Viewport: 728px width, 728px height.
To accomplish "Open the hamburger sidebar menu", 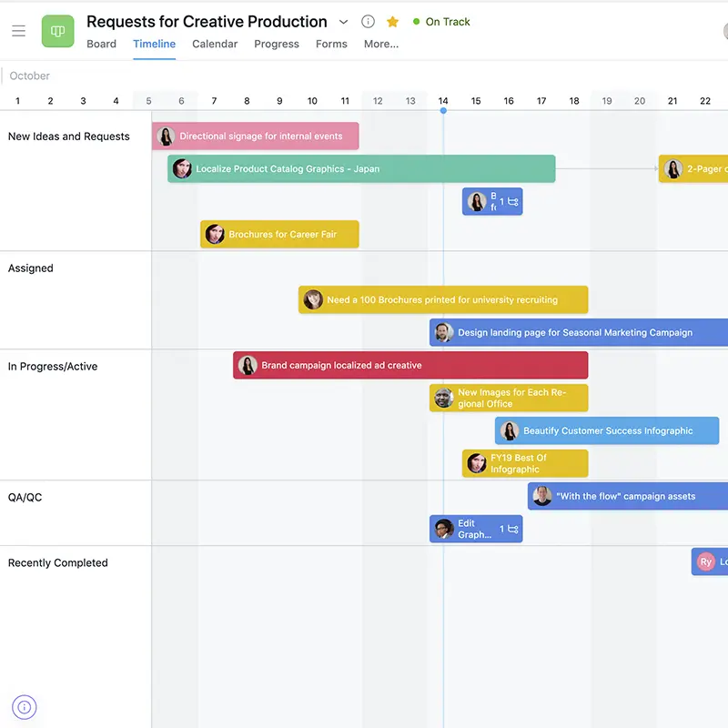I will (18, 32).
